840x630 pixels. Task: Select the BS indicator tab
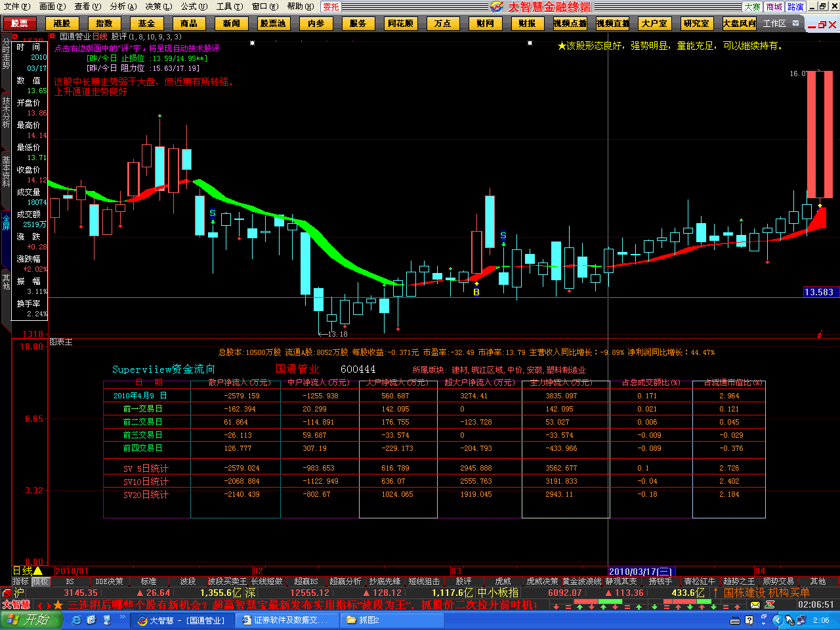[x=70, y=581]
